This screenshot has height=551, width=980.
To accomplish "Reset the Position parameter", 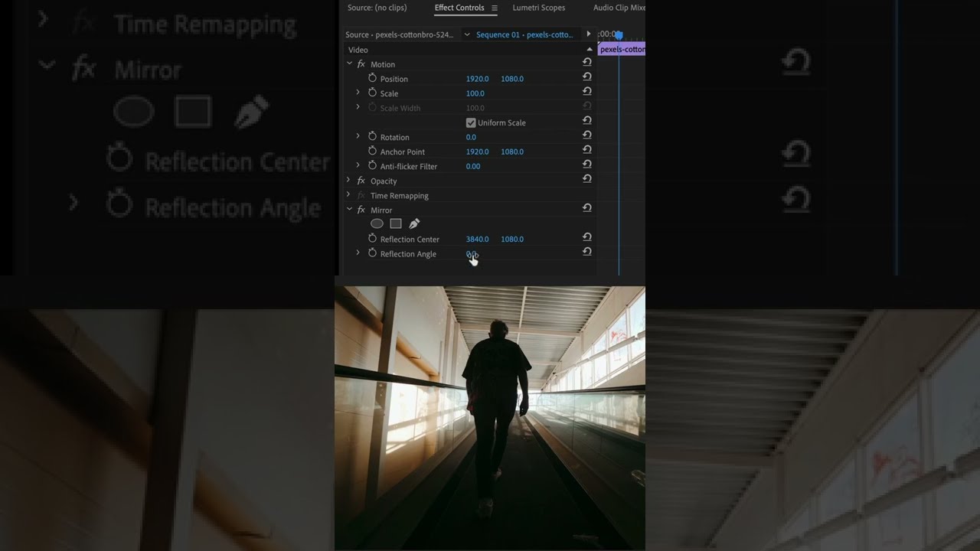I will pos(587,77).
